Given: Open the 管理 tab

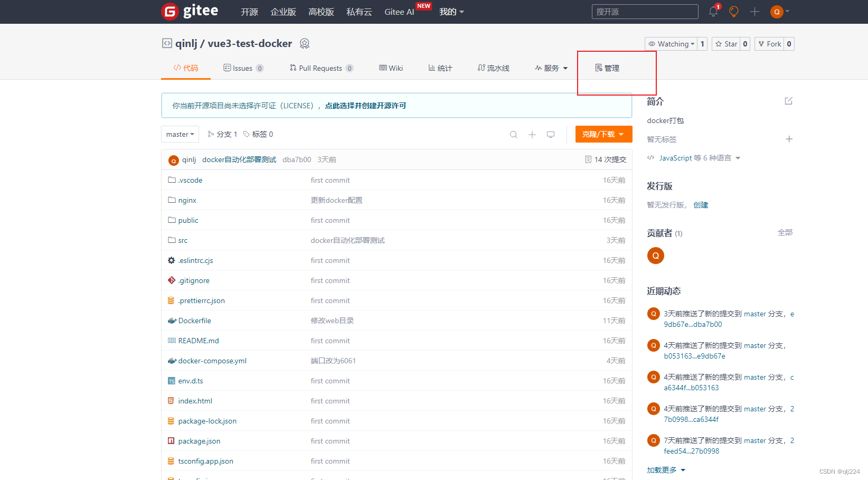Looking at the screenshot, I should pyautogui.click(x=607, y=68).
